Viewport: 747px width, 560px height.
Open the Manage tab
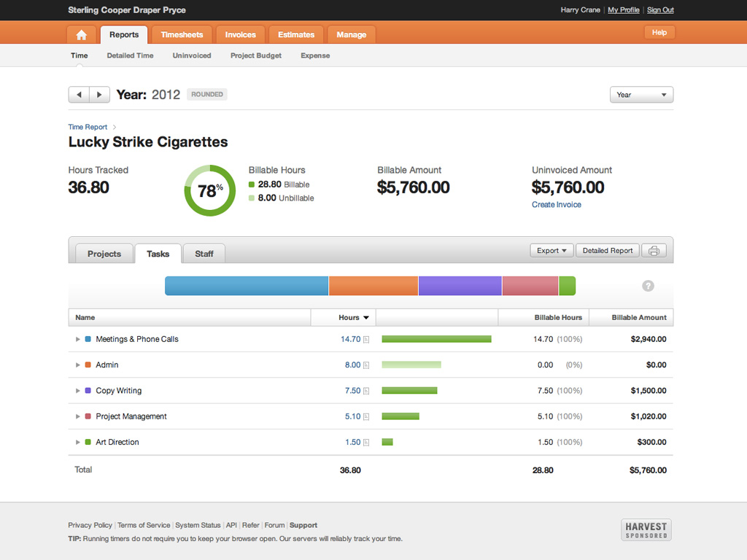click(351, 35)
